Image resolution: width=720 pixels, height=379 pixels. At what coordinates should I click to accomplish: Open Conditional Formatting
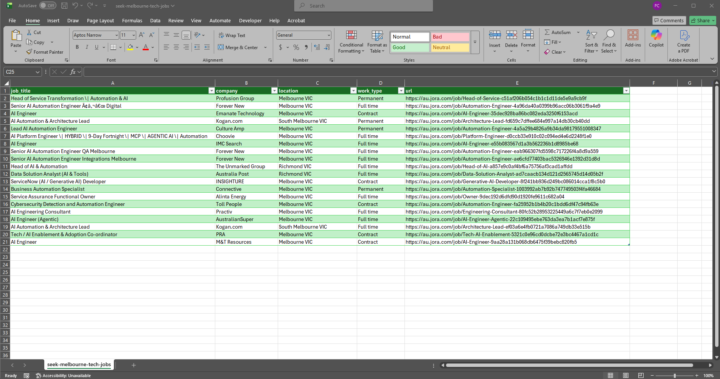click(351, 42)
